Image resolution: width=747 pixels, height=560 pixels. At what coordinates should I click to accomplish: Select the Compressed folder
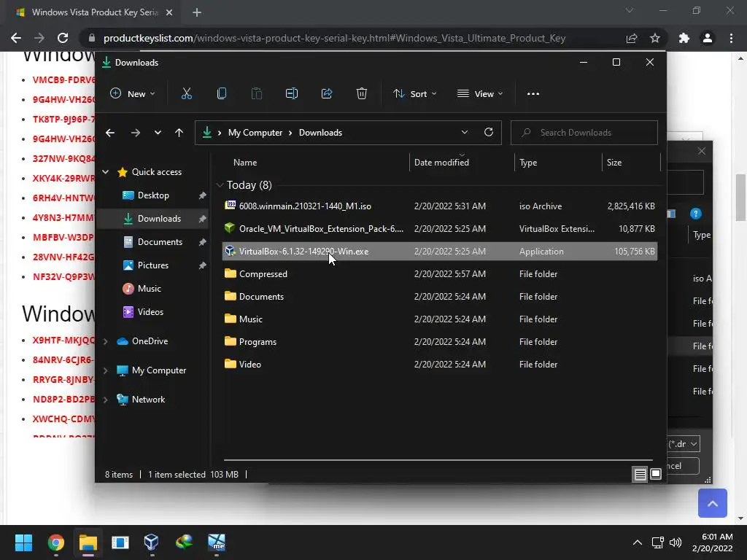click(440, 274)
